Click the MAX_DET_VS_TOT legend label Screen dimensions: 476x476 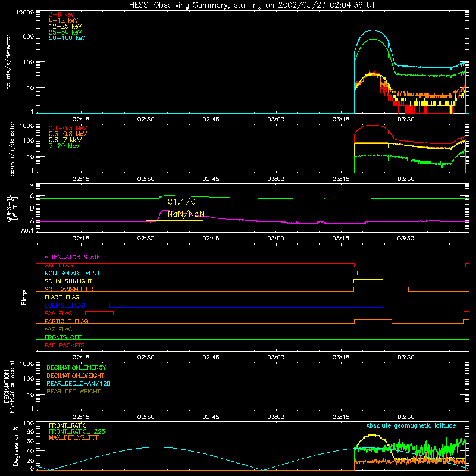pyautogui.click(x=74, y=437)
